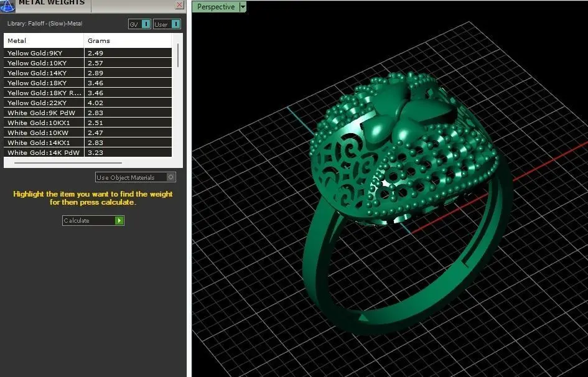Select Yellow Gold:9KY row
This screenshot has height=377, width=588.
88,53
